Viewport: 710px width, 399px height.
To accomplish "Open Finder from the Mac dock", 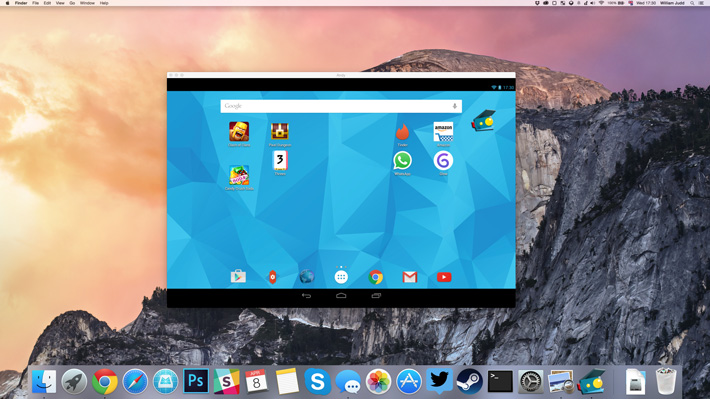I will 44,381.
